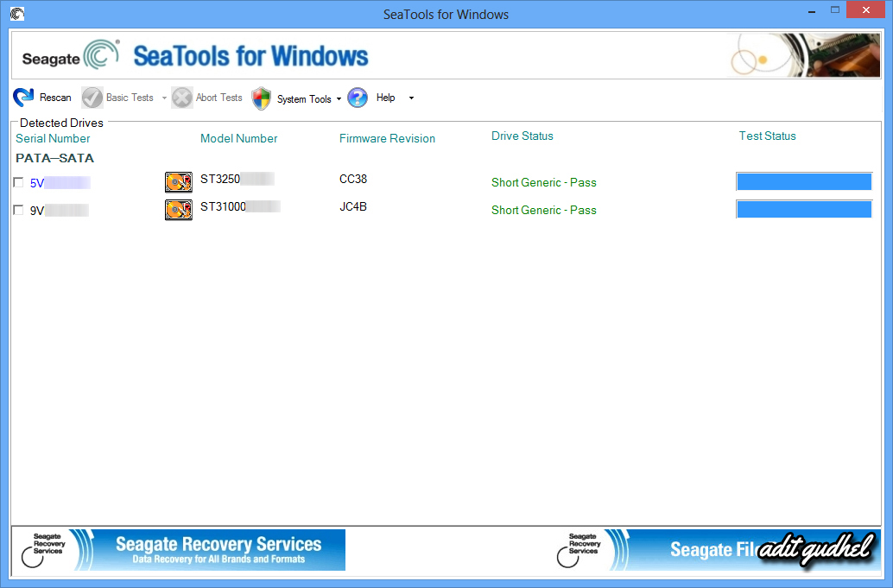Screen dimensions: 893x588
Task: Minimize the SeaTools window
Action: point(812,11)
